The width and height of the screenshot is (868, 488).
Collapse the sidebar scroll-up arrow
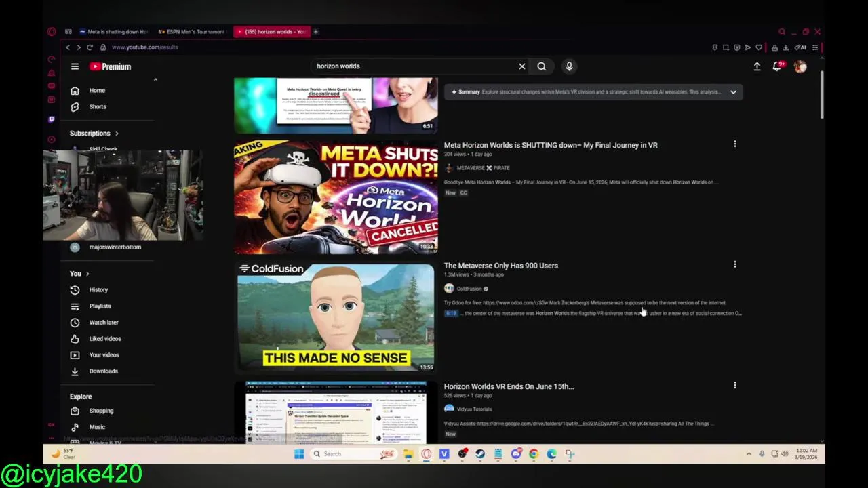(155, 80)
